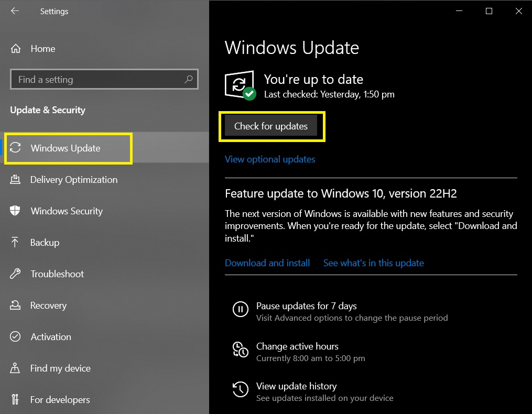Image resolution: width=532 pixels, height=414 pixels.
Task: Click the View update history clock icon
Action: (x=241, y=389)
